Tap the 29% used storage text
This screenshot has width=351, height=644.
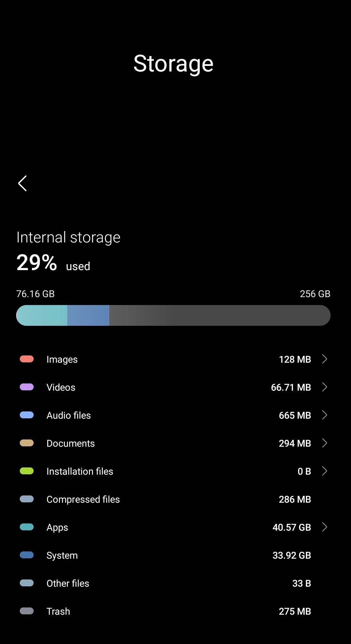coord(53,263)
